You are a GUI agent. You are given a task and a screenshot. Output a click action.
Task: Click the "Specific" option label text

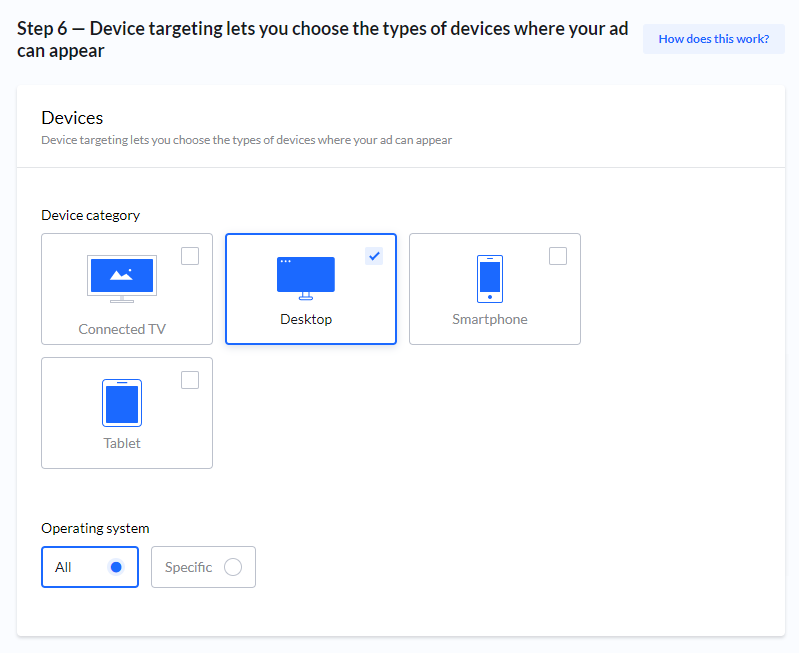188,567
